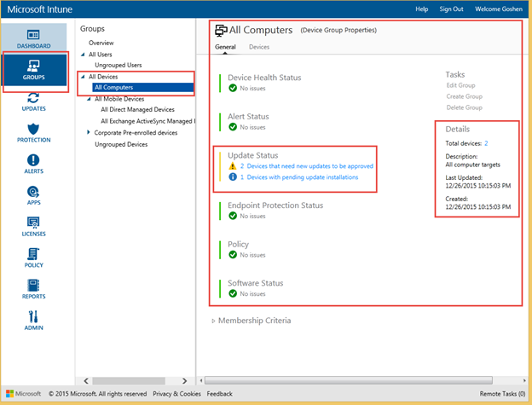
Task: Open the Groups workspace icon
Action: click(x=33, y=65)
